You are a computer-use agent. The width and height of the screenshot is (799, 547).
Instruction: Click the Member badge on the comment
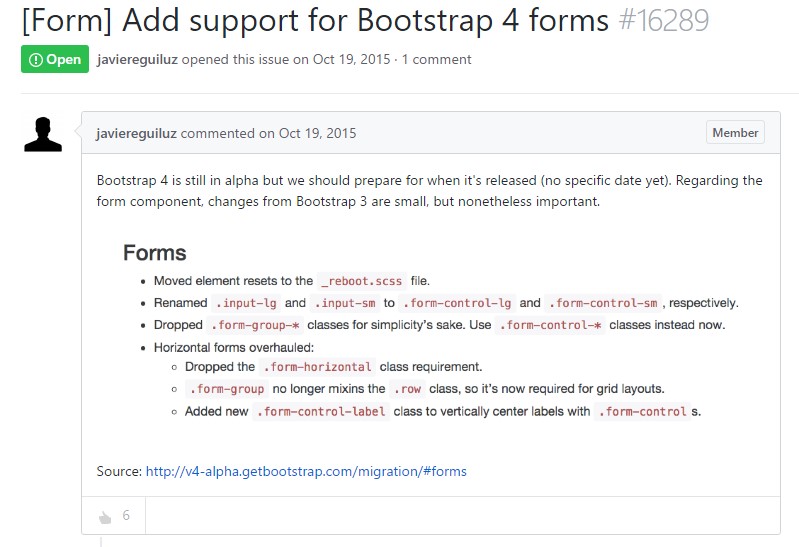pyautogui.click(x=735, y=133)
